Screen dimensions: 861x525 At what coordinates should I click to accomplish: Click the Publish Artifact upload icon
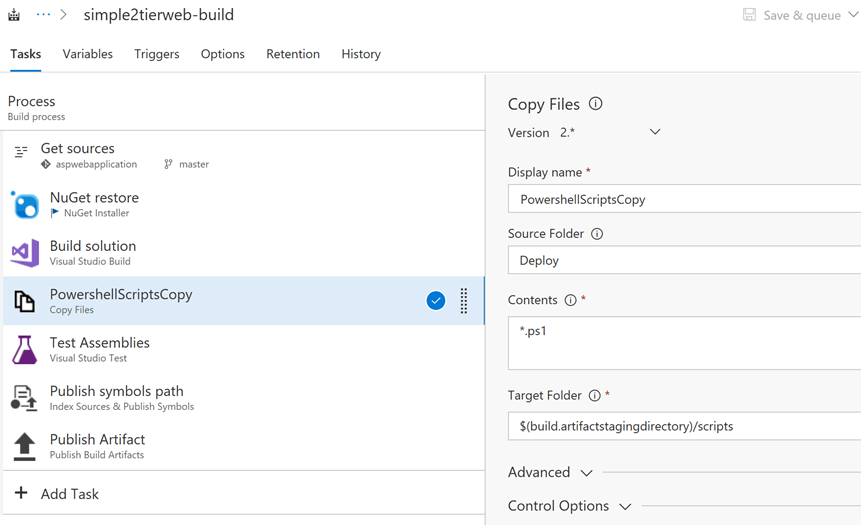[x=25, y=446]
